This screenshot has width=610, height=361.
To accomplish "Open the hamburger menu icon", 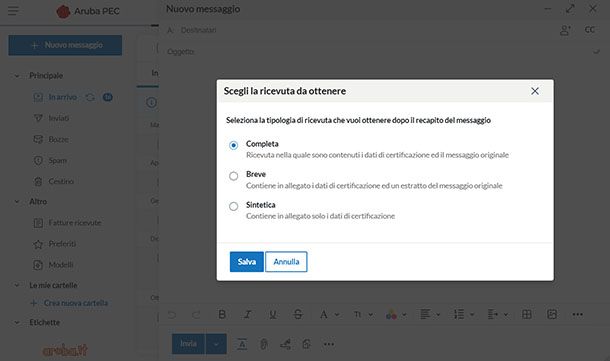I will [13, 11].
